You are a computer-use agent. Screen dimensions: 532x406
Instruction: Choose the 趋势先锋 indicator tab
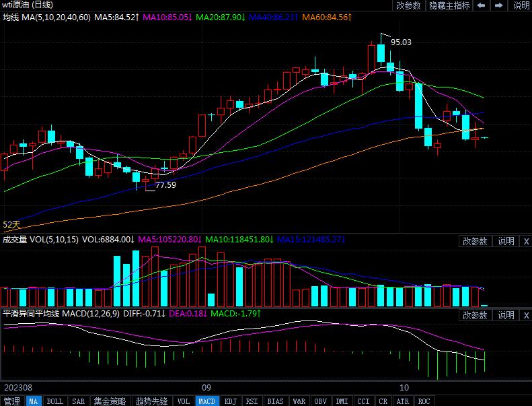[151, 401]
